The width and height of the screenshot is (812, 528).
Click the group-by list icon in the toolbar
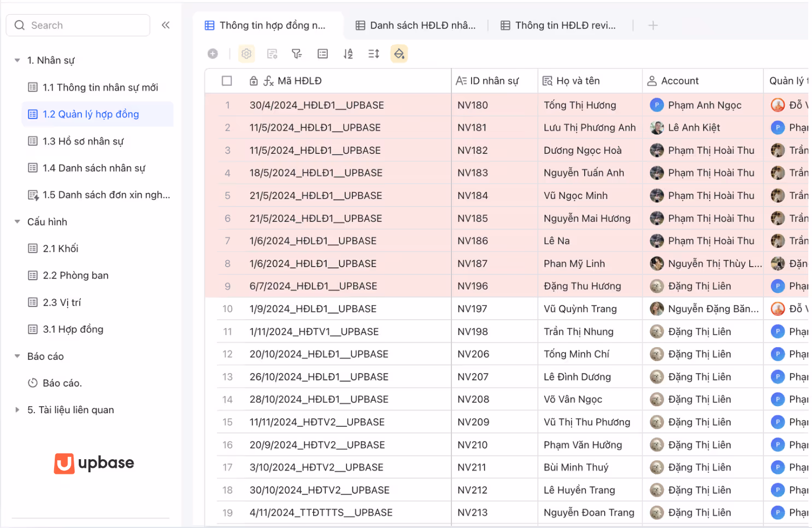pyautogui.click(x=323, y=54)
